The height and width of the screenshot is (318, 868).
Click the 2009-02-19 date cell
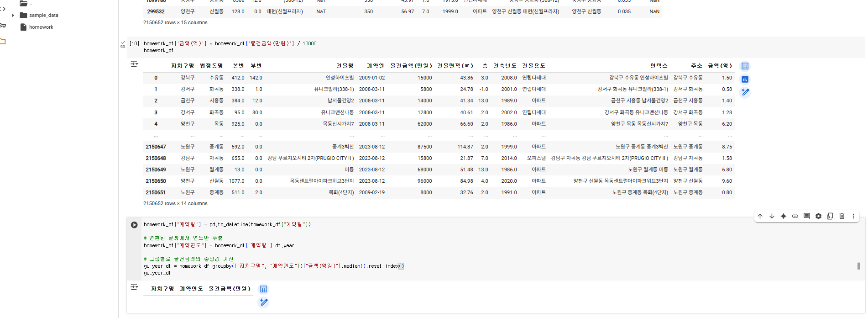(371, 192)
